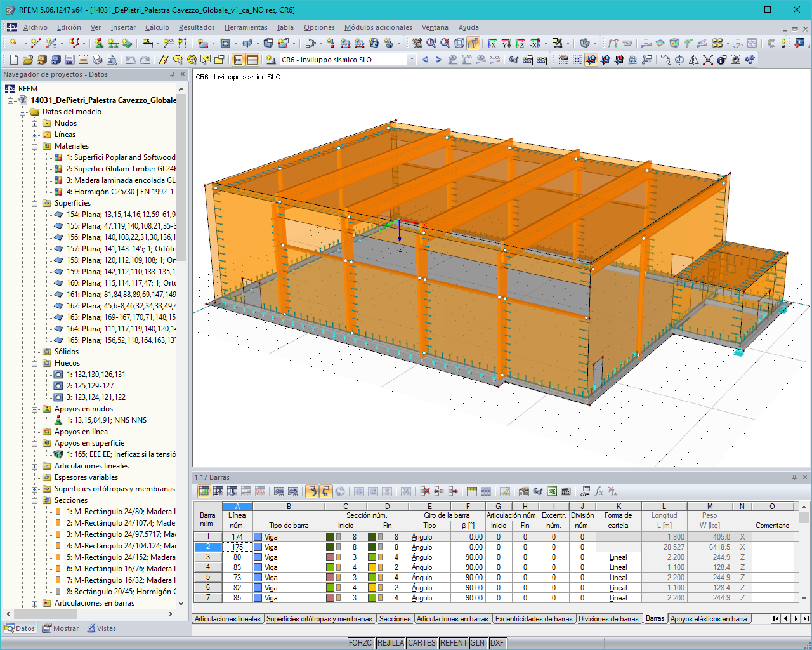Open the load case dropdown showing CR6
Image resolution: width=812 pixels, height=650 pixels.
coord(410,59)
